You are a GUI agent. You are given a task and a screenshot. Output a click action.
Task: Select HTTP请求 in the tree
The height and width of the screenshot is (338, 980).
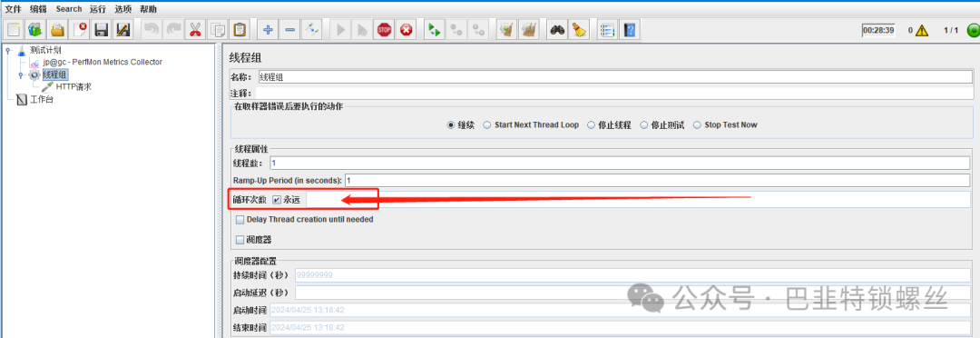tap(73, 87)
